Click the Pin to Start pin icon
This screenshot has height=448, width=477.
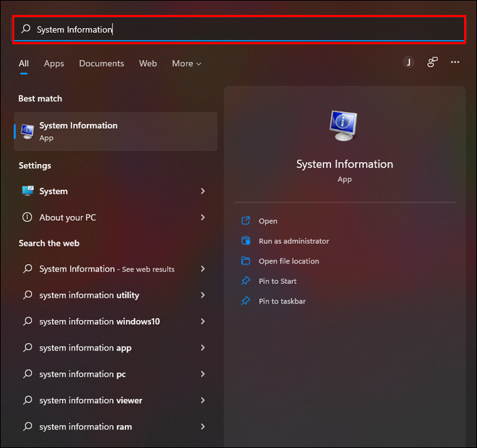tap(245, 281)
